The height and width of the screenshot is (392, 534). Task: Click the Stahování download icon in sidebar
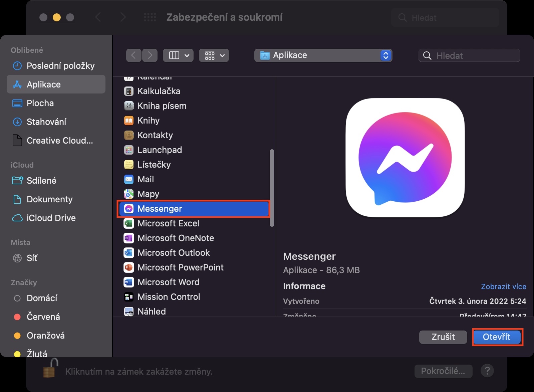(x=17, y=122)
